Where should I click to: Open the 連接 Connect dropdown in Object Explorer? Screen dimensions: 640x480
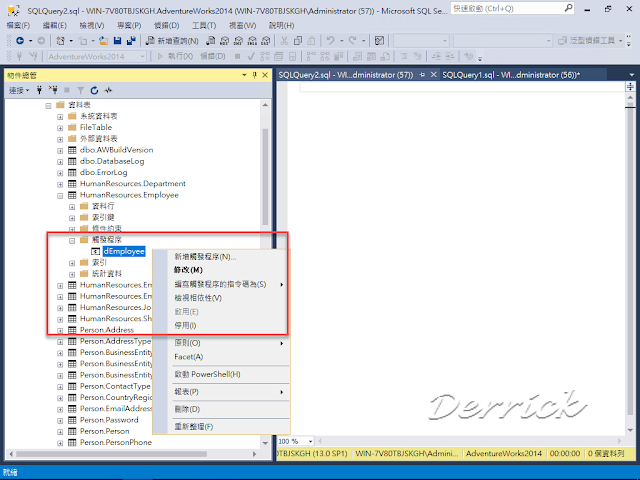pyautogui.click(x=19, y=90)
